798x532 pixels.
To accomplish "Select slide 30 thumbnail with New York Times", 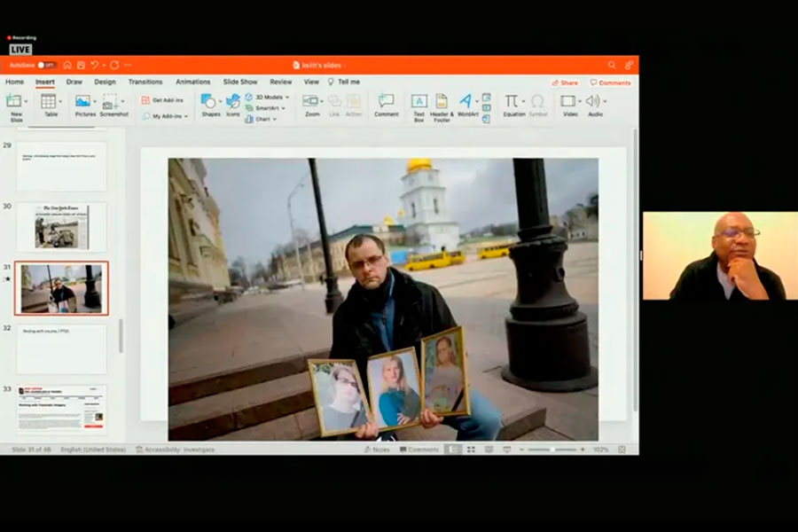I will point(61,227).
